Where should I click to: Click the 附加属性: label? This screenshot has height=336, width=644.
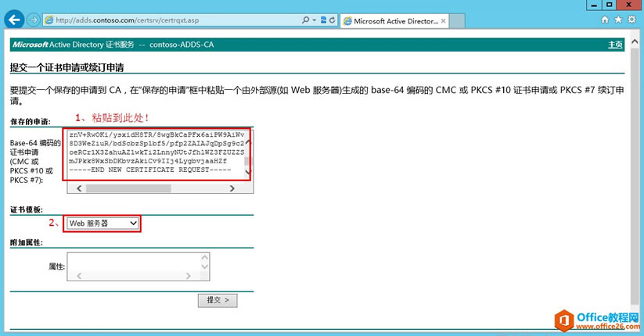point(27,242)
